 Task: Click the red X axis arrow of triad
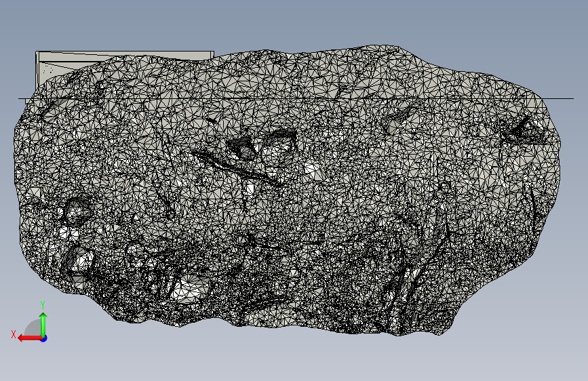click(29, 338)
